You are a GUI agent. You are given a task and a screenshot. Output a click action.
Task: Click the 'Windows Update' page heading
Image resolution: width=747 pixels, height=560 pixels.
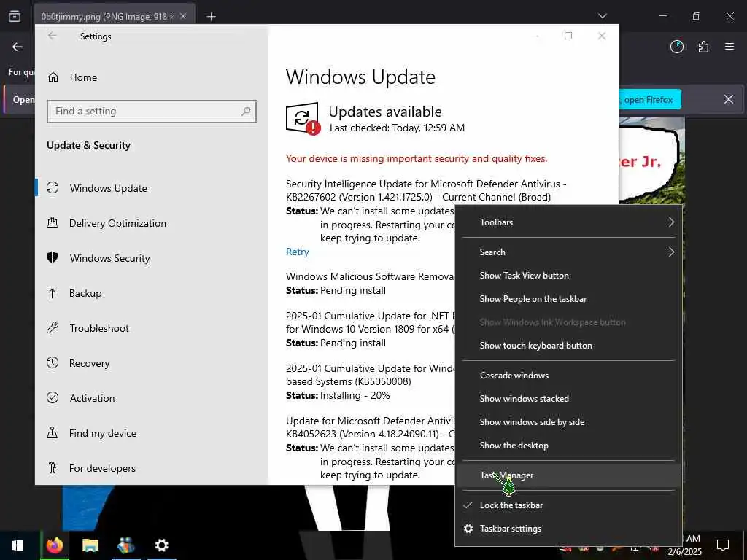tap(360, 77)
